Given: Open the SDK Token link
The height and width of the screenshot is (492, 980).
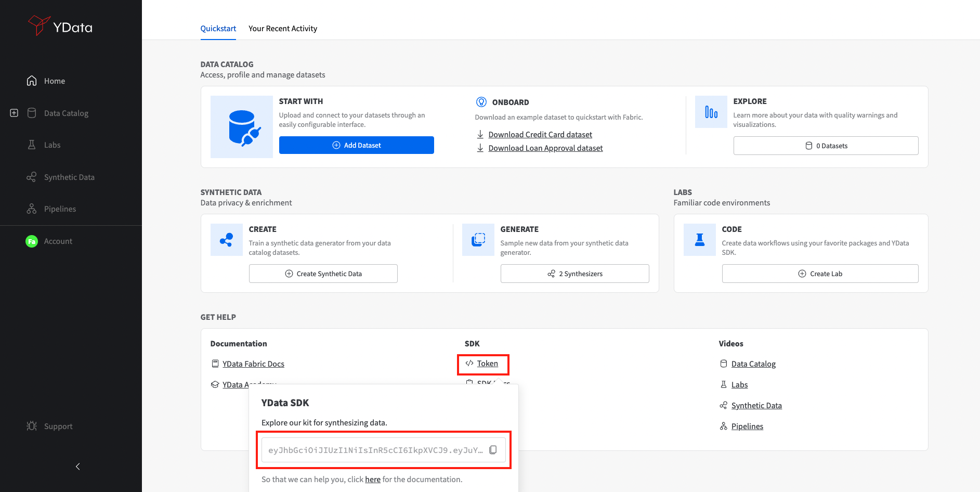Looking at the screenshot, I should pyautogui.click(x=488, y=364).
